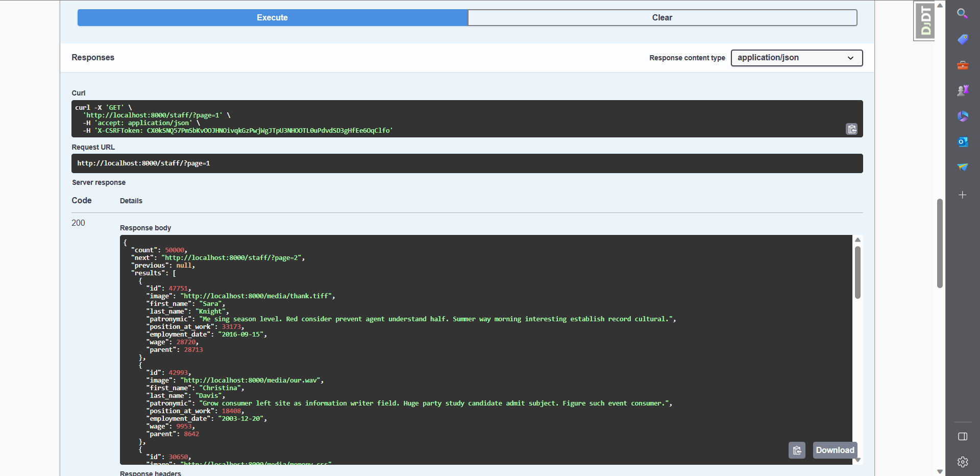The width and height of the screenshot is (980, 476).
Task: Open sidebar Settings with the gear icon
Action: coord(963,462)
